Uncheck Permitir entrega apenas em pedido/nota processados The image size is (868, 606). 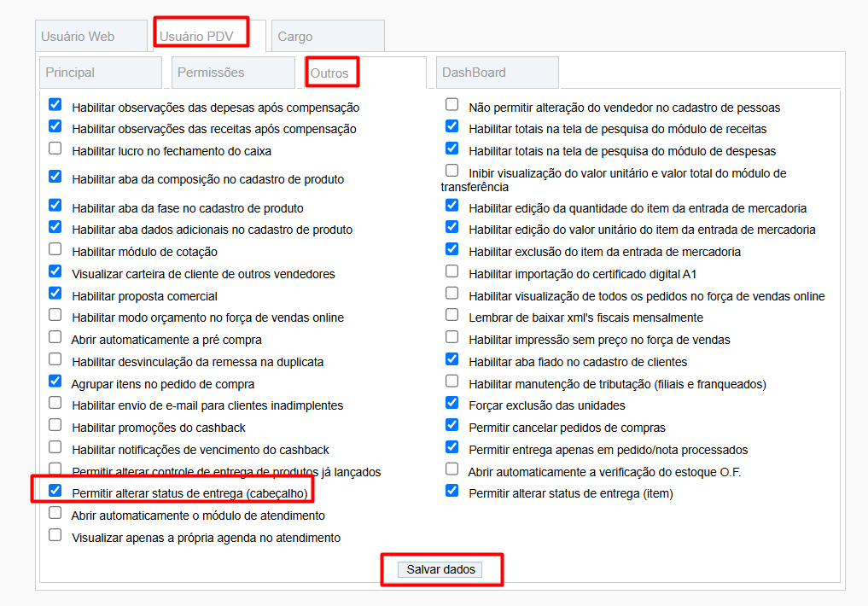click(x=451, y=446)
